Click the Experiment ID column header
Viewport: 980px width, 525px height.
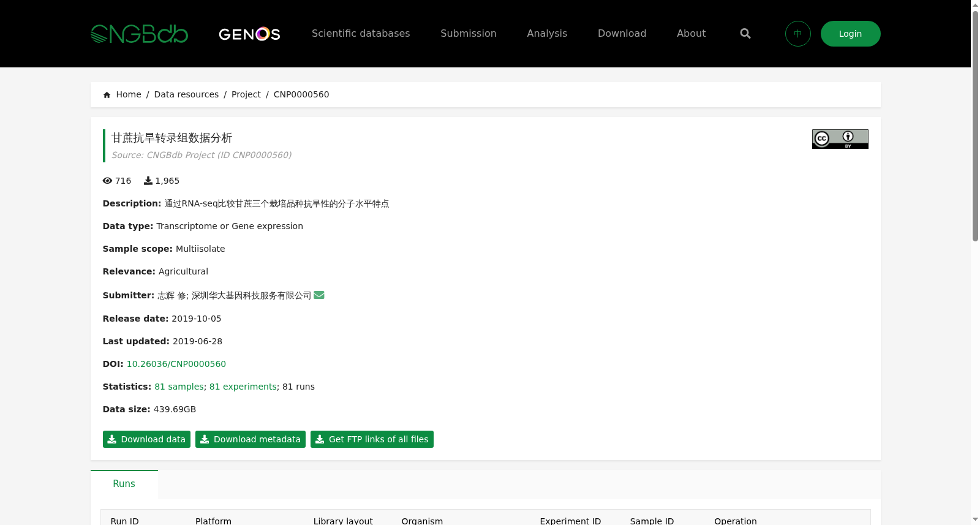pos(570,521)
